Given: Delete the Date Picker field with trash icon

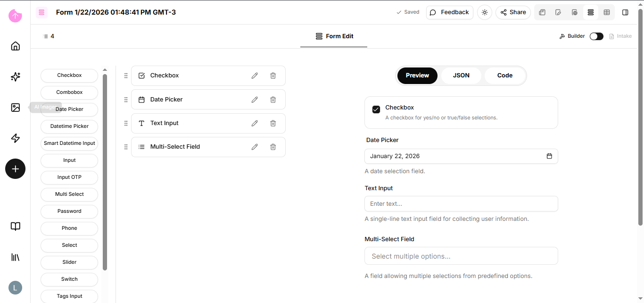Looking at the screenshot, I should 273,100.
